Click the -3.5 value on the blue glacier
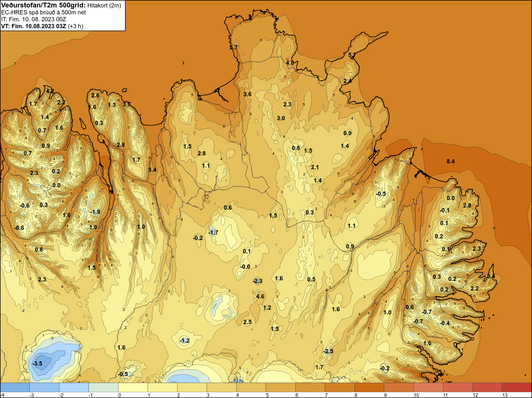This screenshot has width=532, height=398. (x=37, y=364)
